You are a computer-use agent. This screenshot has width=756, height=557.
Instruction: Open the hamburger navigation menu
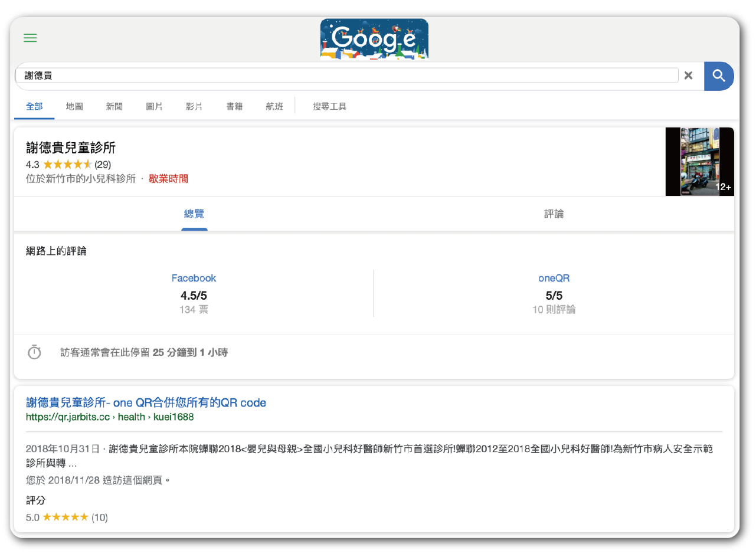tap(30, 38)
